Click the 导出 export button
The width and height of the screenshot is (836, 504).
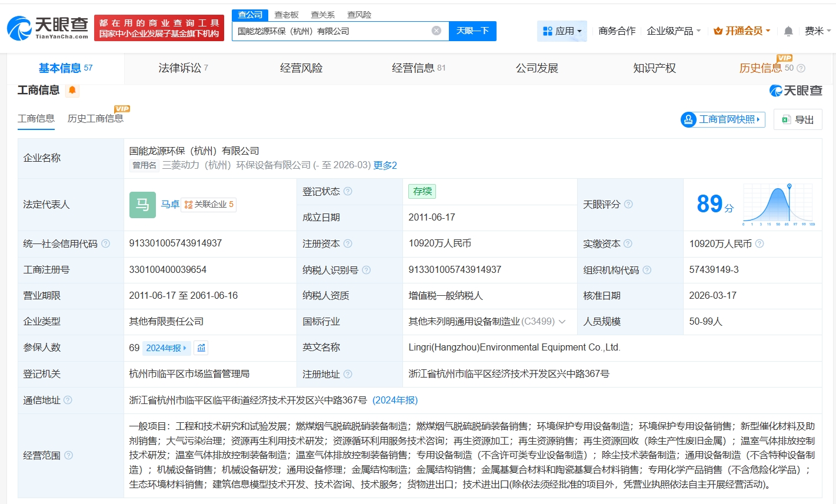pos(798,119)
